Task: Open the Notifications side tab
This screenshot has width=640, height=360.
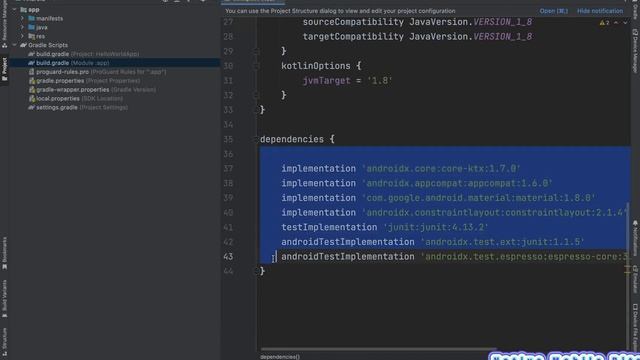Action: tap(635, 238)
